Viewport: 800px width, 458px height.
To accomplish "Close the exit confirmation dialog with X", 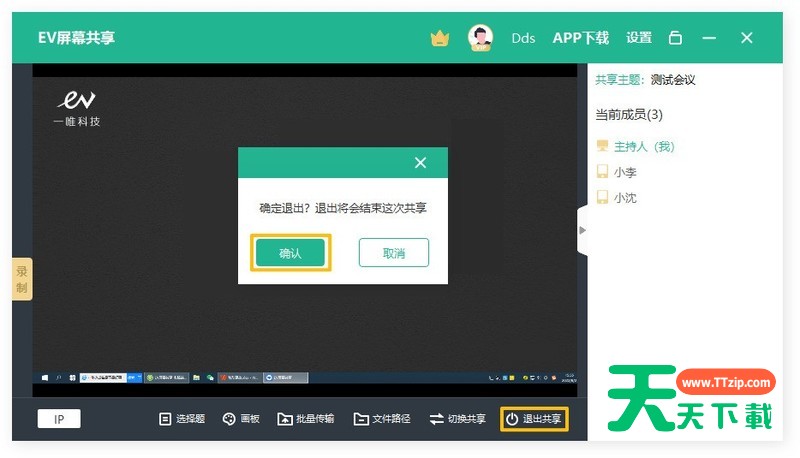I will coord(420,162).
